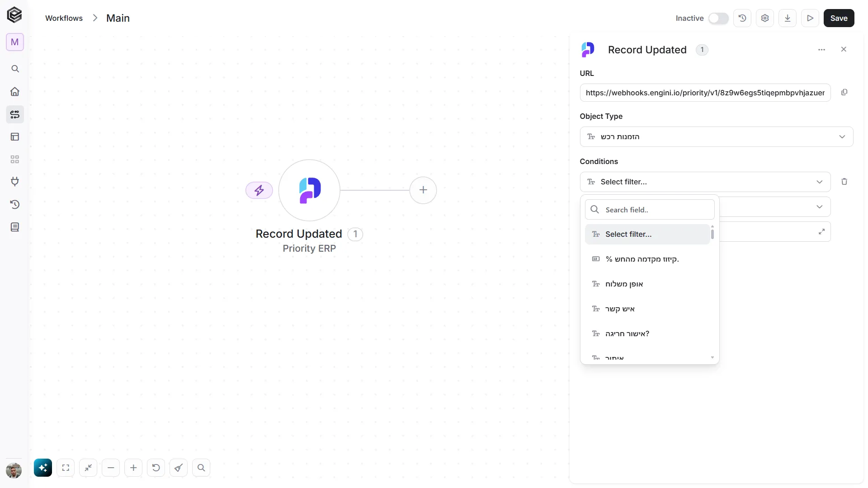This screenshot has height=488, width=868.
Task: Open the M workspace avatar
Action: tap(15, 42)
